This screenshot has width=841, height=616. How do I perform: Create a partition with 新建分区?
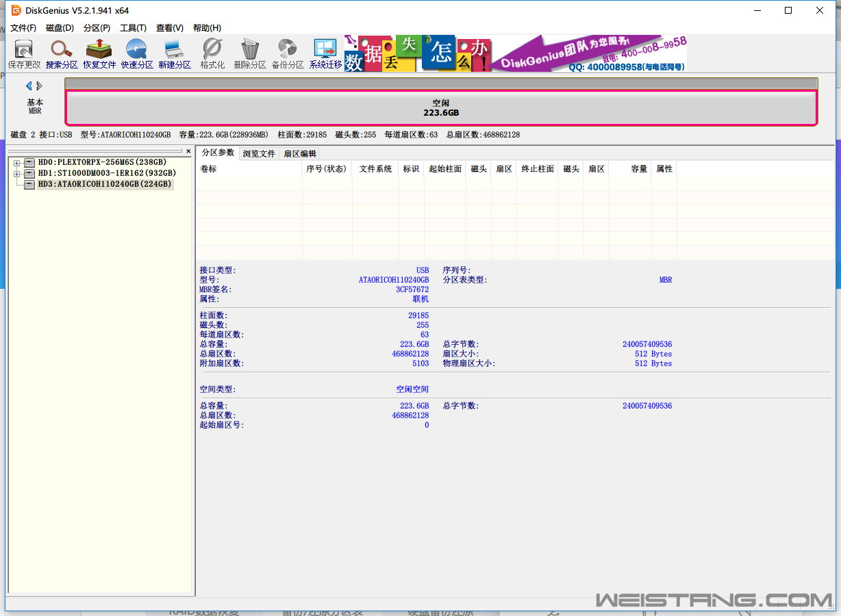coord(175,54)
